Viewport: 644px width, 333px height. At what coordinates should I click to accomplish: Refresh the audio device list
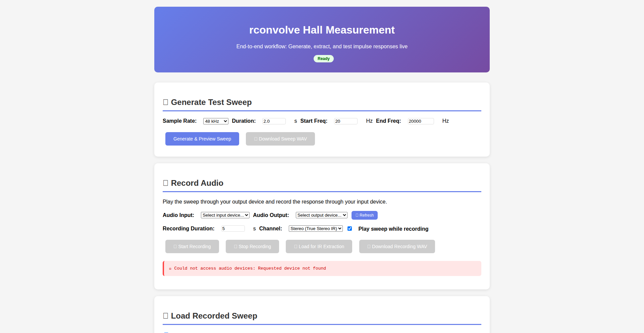click(x=364, y=215)
